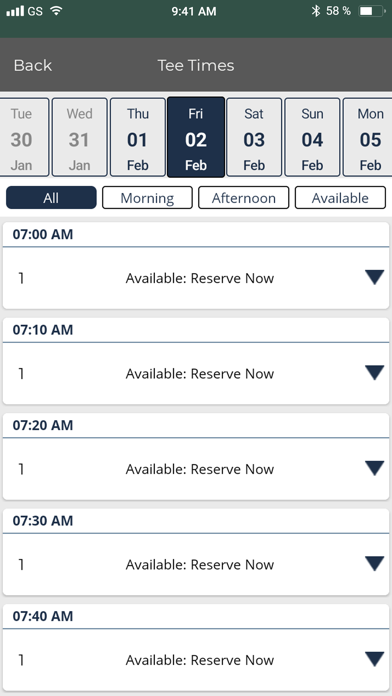Screen dimensions: 392x696
Task: Choose Sun 04 Feb date
Action: (x=312, y=137)
